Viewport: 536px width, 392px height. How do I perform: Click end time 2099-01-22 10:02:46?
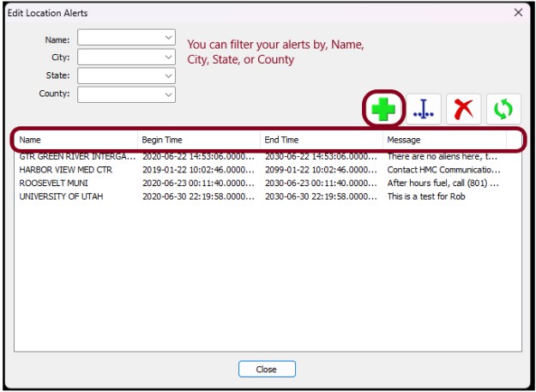coord(321,170)
